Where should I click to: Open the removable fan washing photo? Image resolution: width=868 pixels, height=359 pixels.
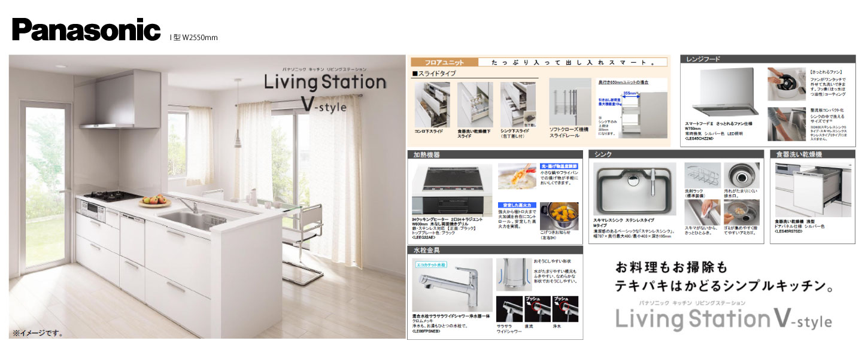[787, 84]
